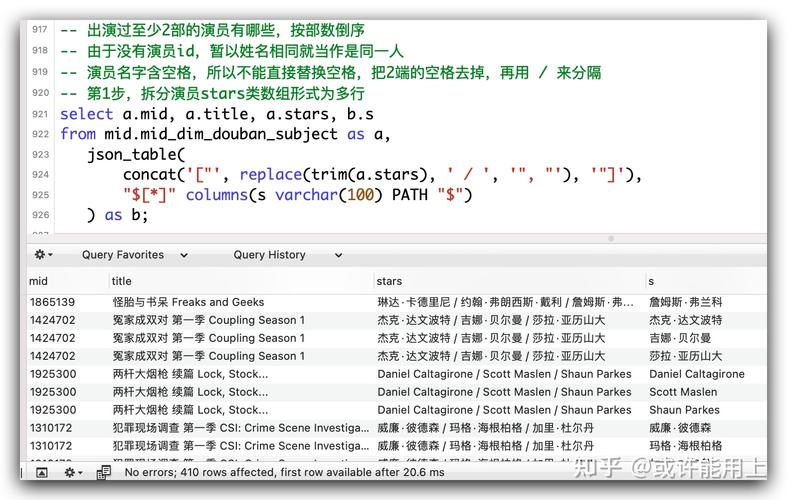Sort results by the s column header
787x500 pixels.
(x=651, y=281)
